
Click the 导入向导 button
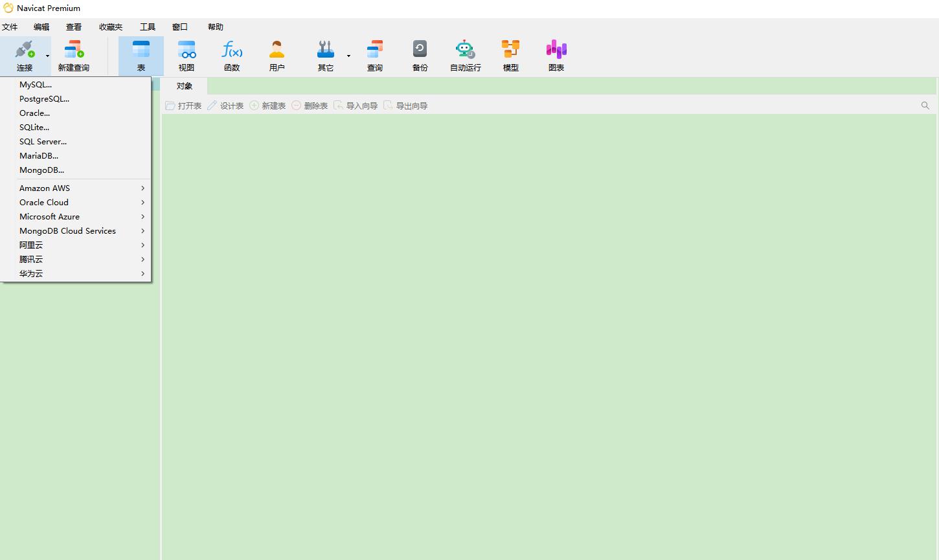(356, 106)
